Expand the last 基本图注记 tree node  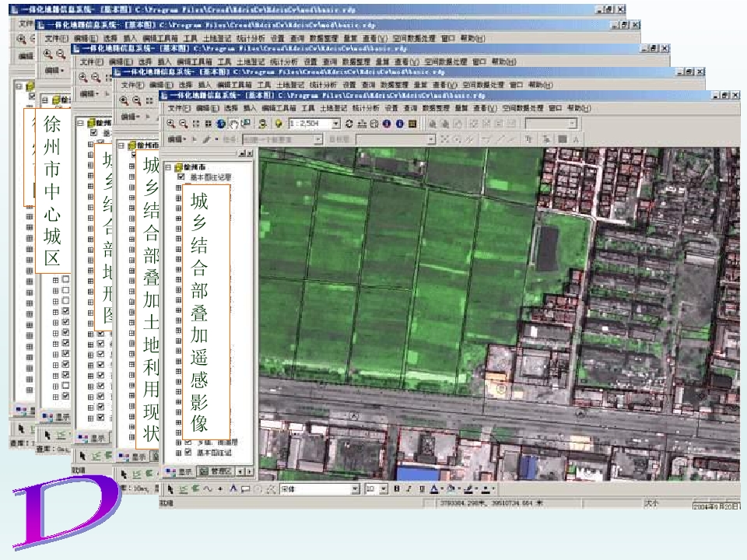coord(179,453)
